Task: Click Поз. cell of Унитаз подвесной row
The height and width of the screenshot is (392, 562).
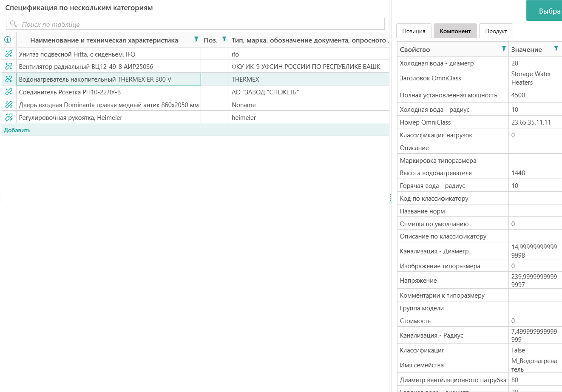Action: [215, 54]
